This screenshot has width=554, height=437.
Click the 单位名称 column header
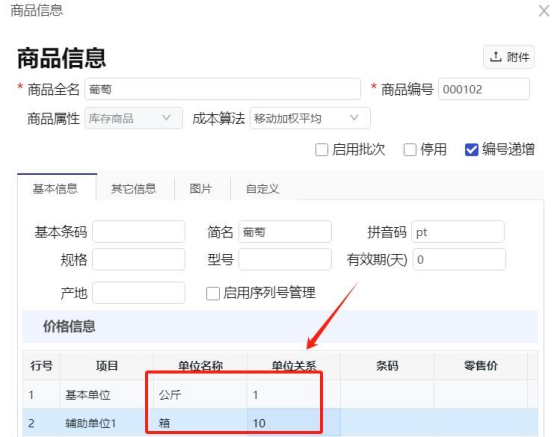point(200,365)
